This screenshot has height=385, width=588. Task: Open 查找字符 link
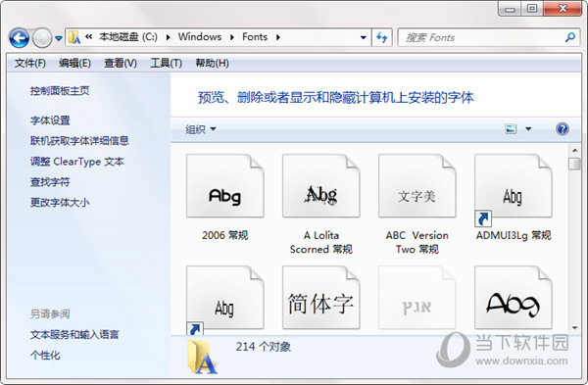pyautogui.click(x=50, y=182)
